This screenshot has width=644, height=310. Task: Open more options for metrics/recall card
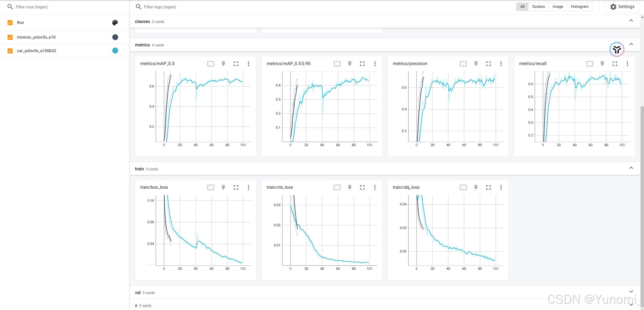click(627, 64)
